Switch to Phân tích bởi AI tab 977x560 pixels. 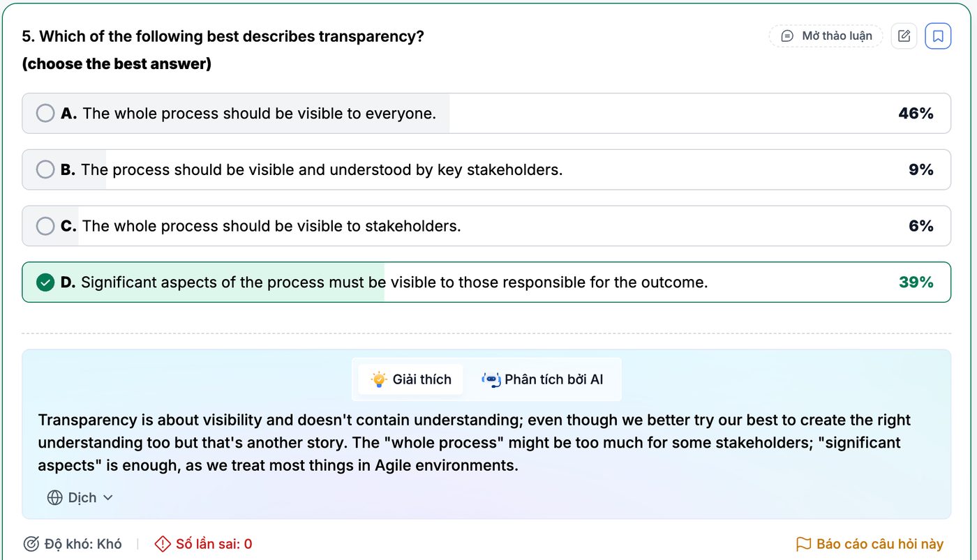(x=542, y=379)
